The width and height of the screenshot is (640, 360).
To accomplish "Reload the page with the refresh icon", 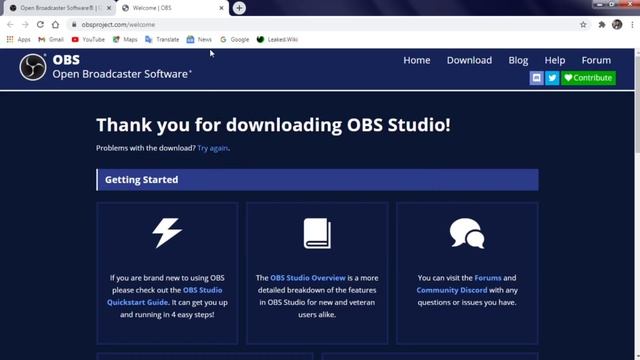I will pos(40,24).
